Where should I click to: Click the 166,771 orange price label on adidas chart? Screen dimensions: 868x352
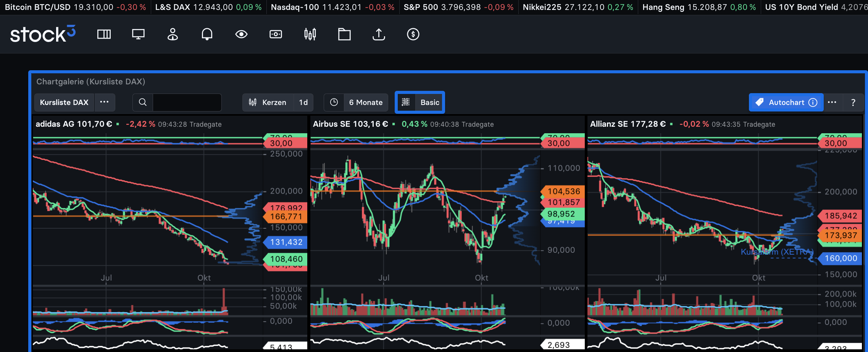[286, 217]
